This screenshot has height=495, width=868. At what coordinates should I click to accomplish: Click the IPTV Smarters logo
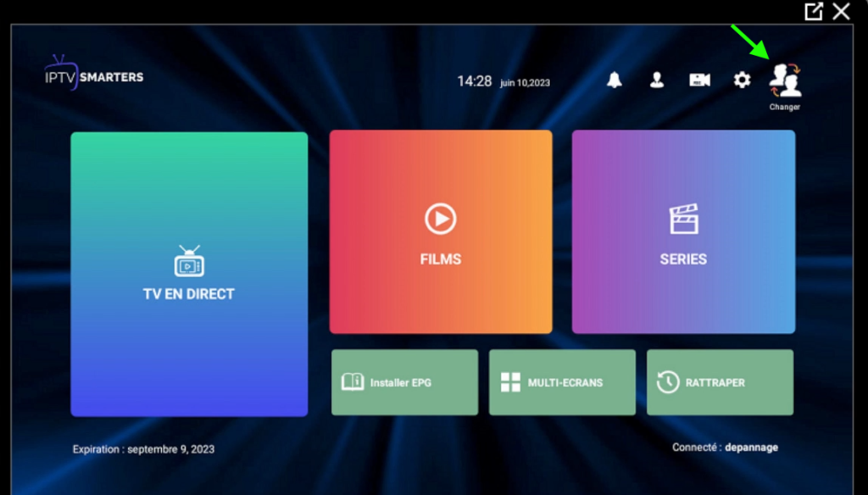point(94,73)
